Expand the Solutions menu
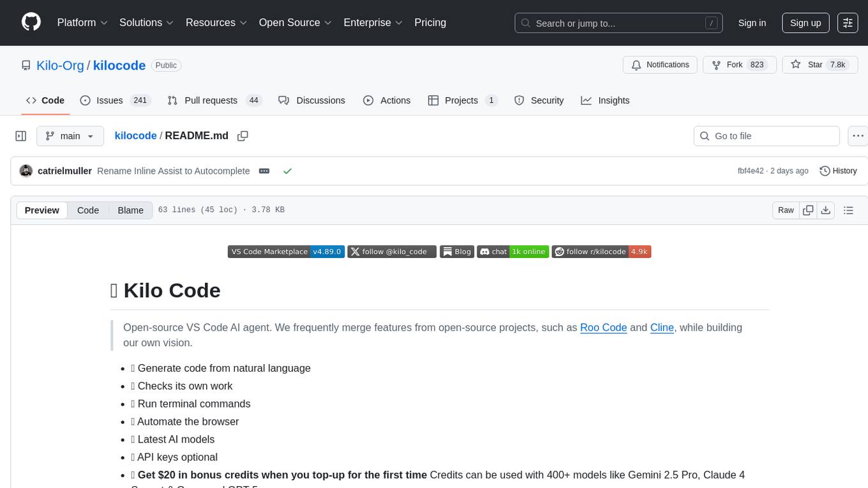Image resolution: width=868 pixels, height=488 pixels. click(147, 22)
